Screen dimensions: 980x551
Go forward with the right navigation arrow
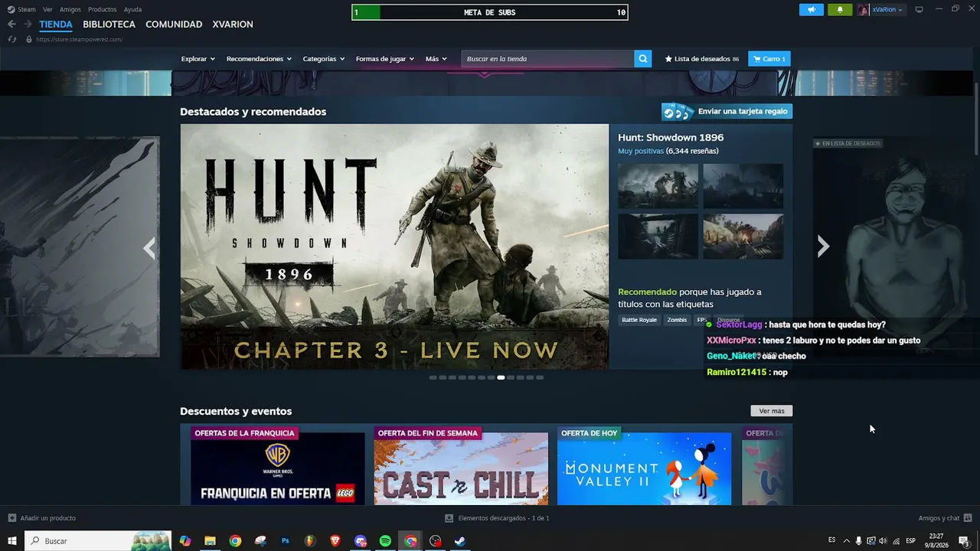[28, 24]
